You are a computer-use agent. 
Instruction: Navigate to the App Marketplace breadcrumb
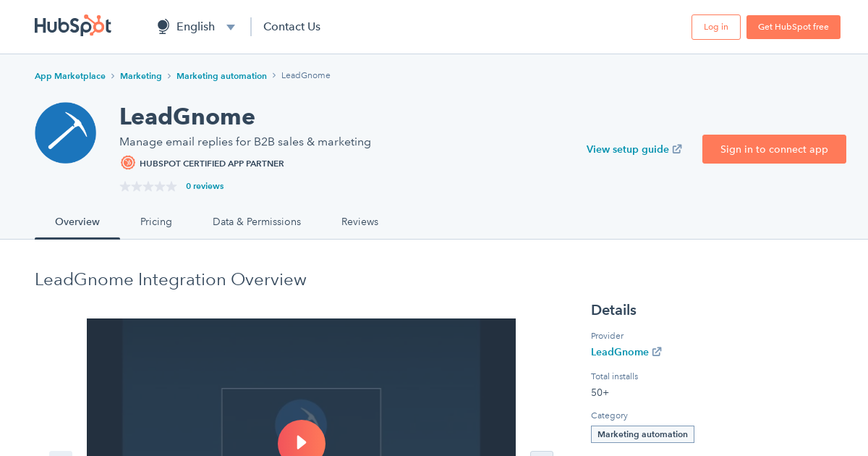pos(69,75)
